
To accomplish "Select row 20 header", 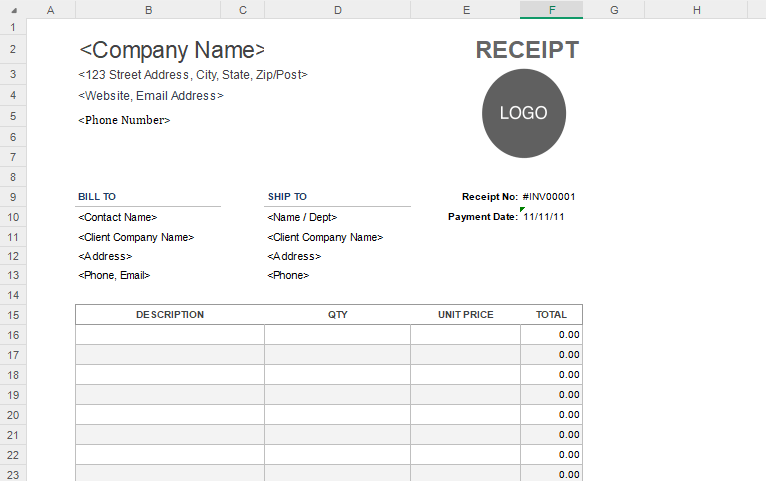I will 13,415.
